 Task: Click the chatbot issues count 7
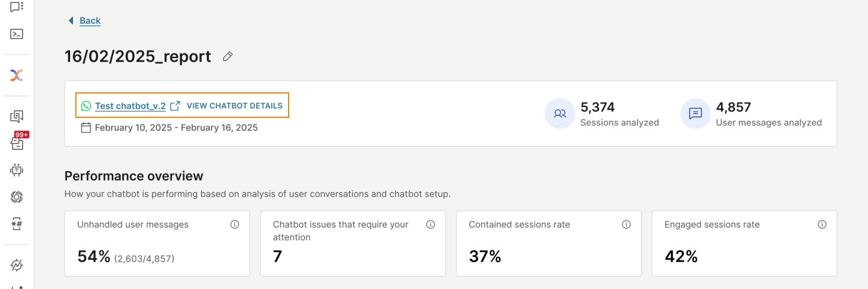278,256
